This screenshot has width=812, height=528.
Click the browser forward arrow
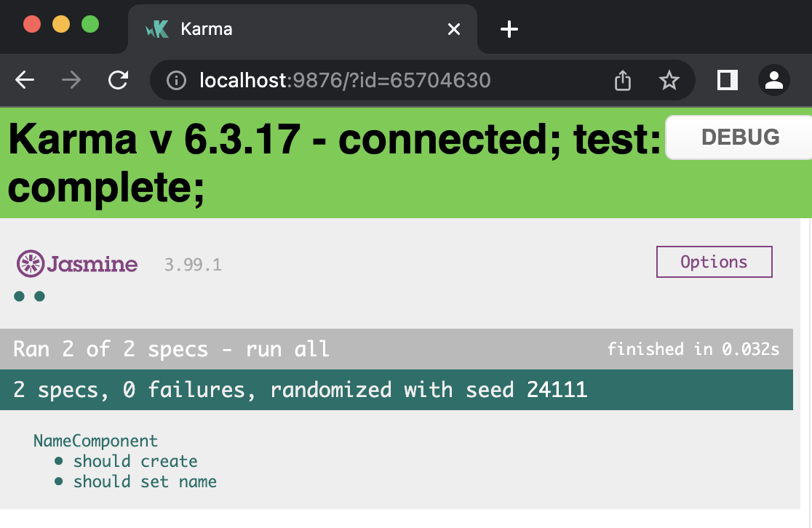tap(71, 80)
